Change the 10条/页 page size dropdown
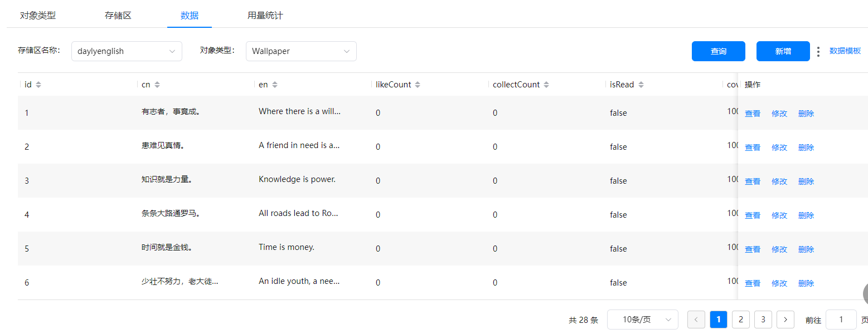This screenshot has height=334, width=868. pos(642,320)
